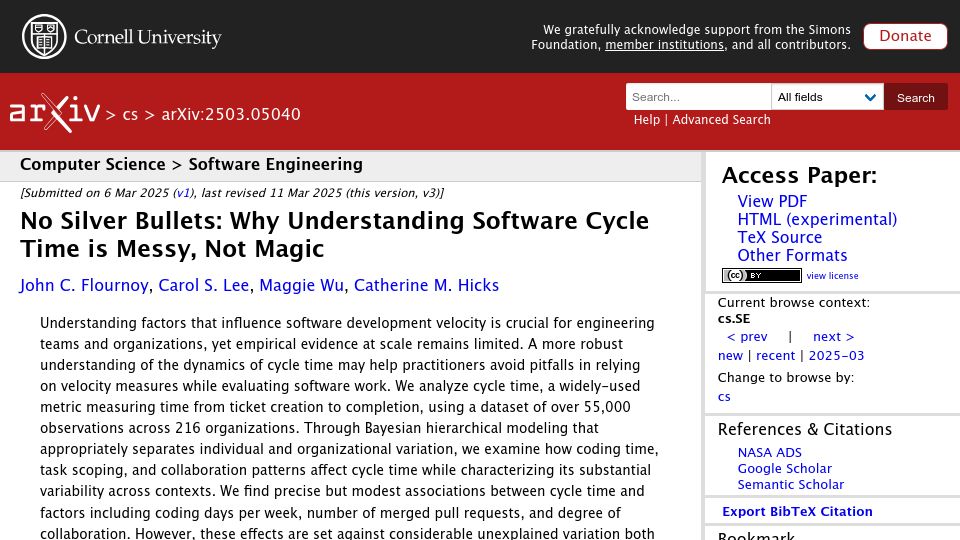
Task: Click the Access Paper: heading
Action: [x=799, y=176]
